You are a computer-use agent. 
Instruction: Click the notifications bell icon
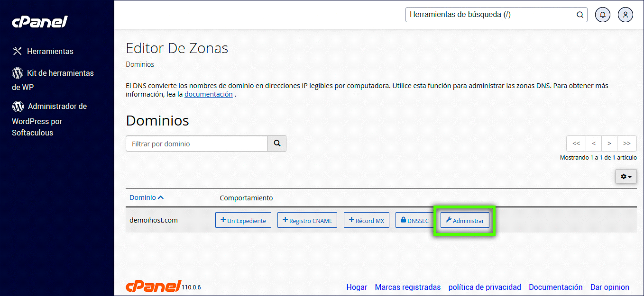[603, 15]
